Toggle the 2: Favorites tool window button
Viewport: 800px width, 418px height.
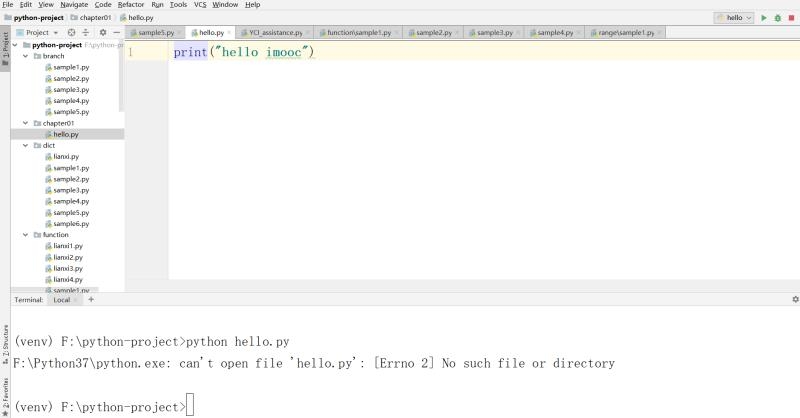(5, 396)
